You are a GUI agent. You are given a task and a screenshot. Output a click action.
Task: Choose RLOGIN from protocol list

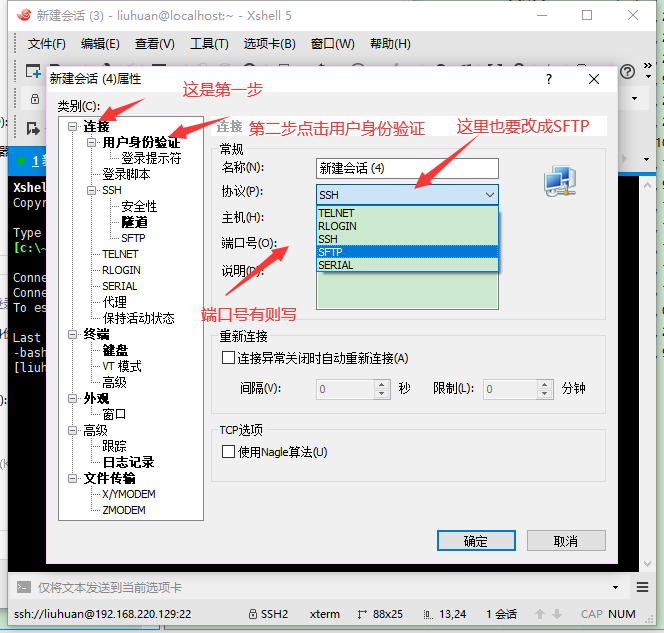tap(407, 226)
